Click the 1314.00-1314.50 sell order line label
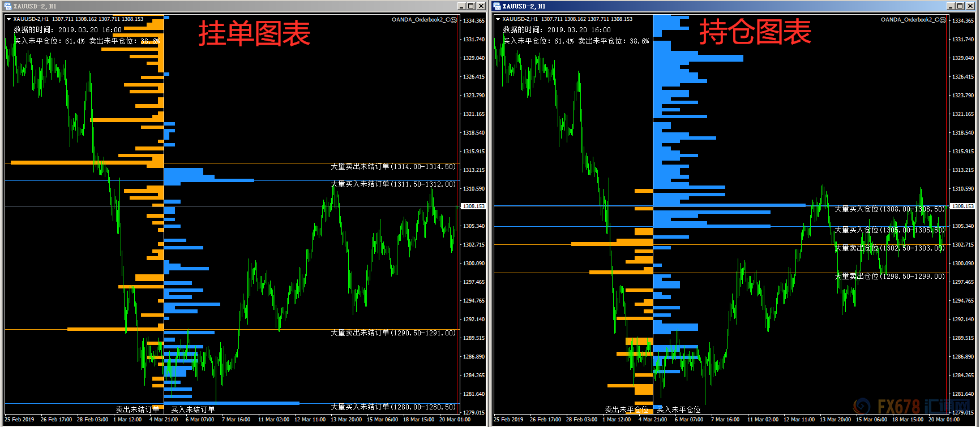The image size is (980, 427). [x=393, y=167]
